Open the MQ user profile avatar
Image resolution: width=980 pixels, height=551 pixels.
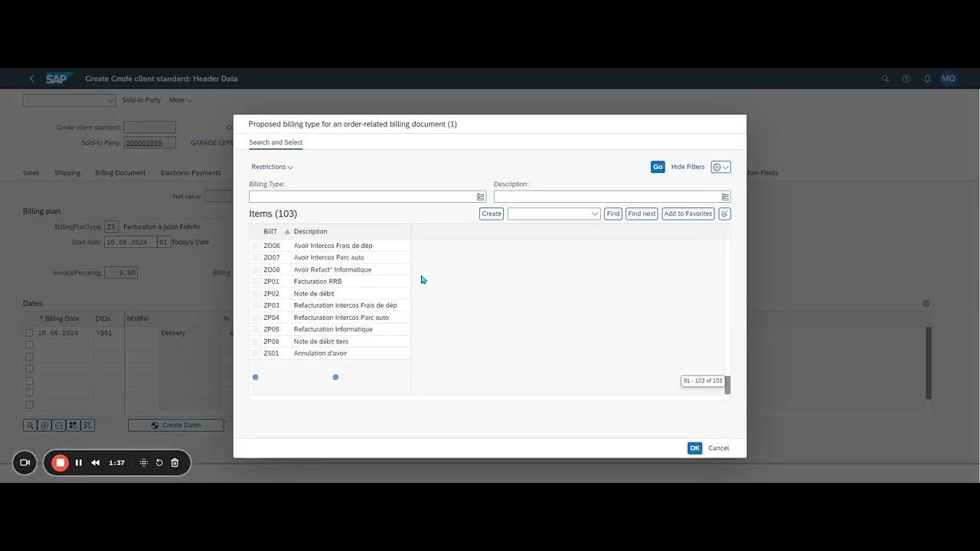coord(948,79)
